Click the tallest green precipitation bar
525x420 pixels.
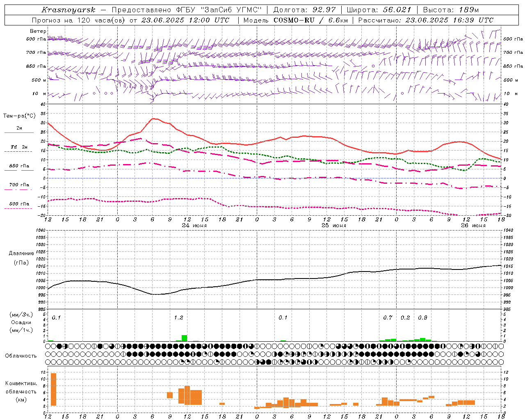pos(184,338)
